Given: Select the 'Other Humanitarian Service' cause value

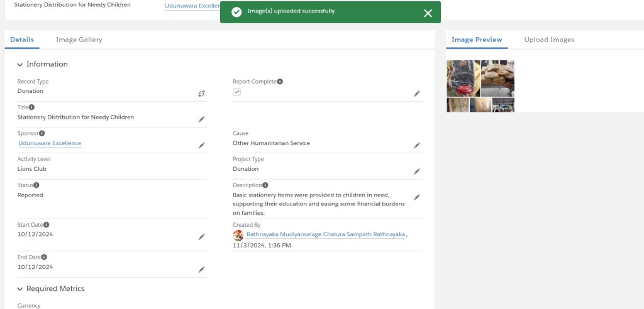Looking at the screenshot, I should 271,143.
